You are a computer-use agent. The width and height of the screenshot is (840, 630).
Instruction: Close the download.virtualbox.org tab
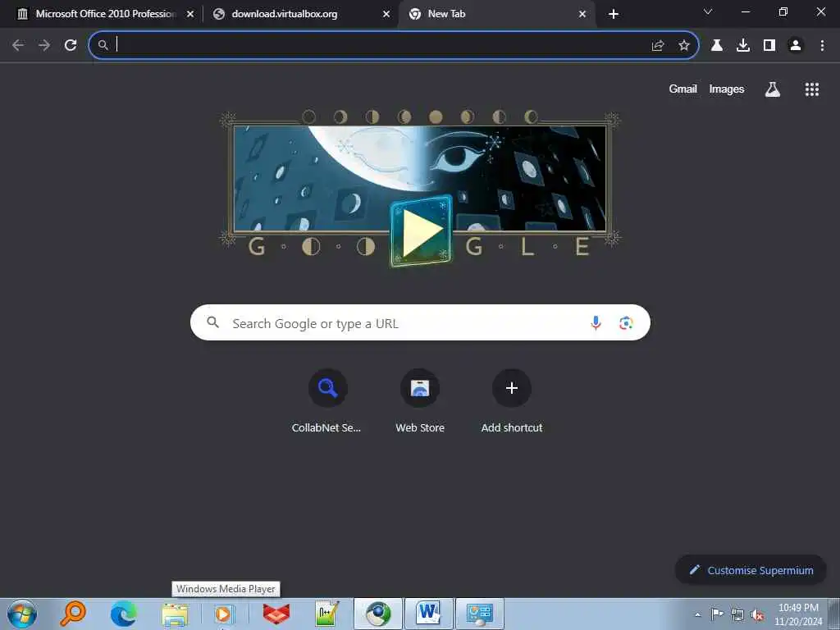386,14
